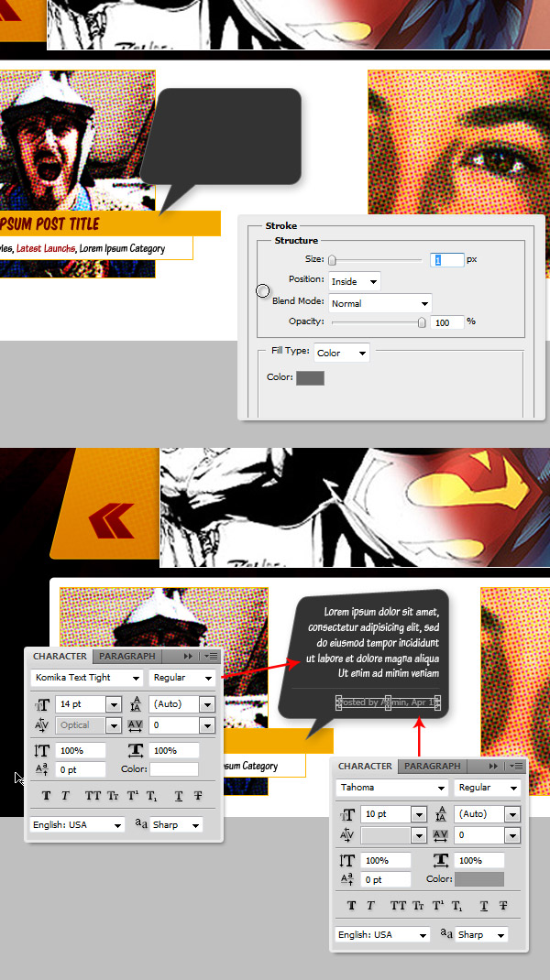The image size is (550, 980).
Task: Open stroke Blend Mode dropdown showing Normal
Action: pos(379,304)
